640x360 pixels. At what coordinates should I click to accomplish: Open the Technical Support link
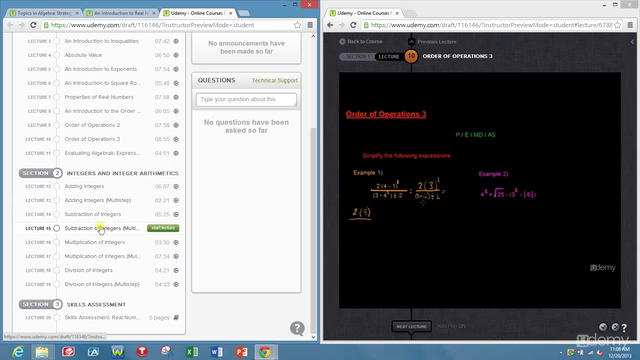coord(275,80)
